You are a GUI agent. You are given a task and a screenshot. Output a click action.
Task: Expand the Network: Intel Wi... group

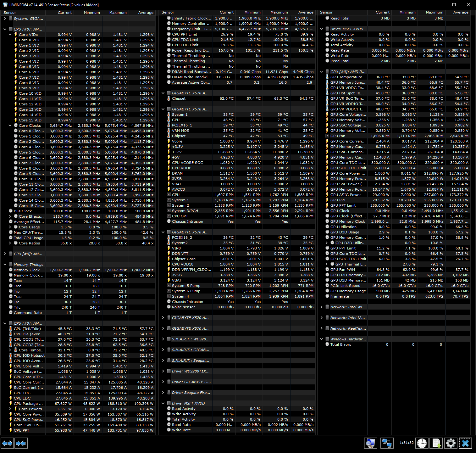pos(321,307)
